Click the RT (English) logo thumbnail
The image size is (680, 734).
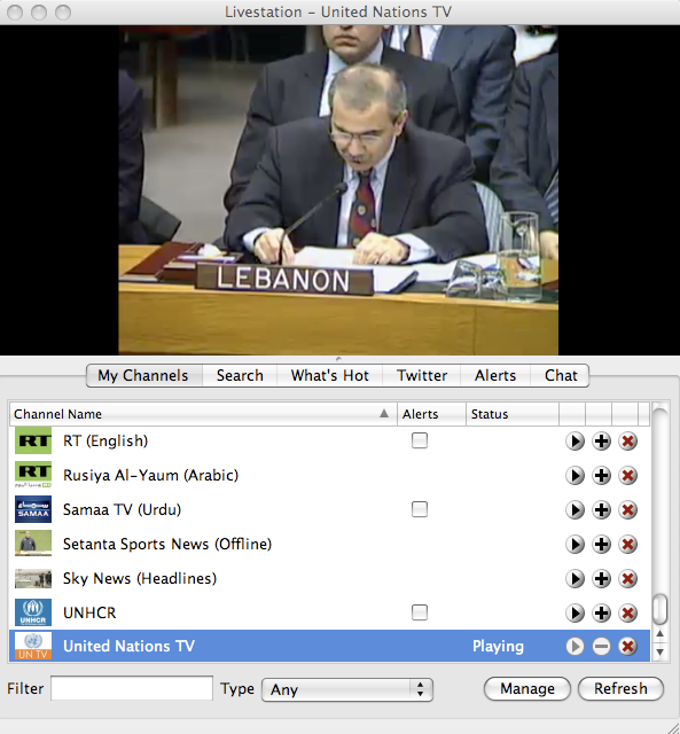33,440
